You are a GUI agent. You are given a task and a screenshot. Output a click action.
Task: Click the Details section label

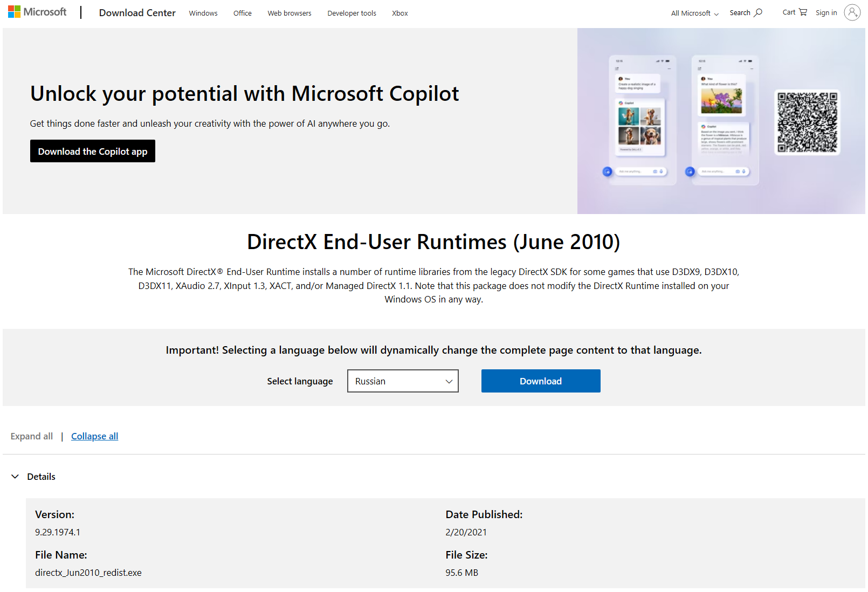41,477
